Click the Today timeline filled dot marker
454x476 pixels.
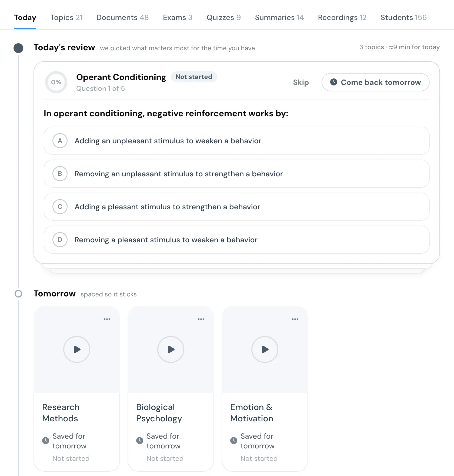point(18,48)
